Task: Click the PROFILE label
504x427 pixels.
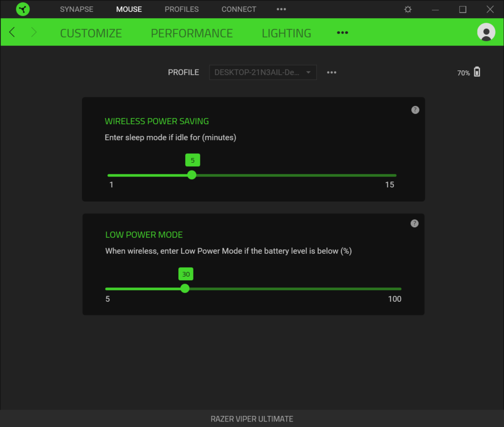Action: [183, 72]
